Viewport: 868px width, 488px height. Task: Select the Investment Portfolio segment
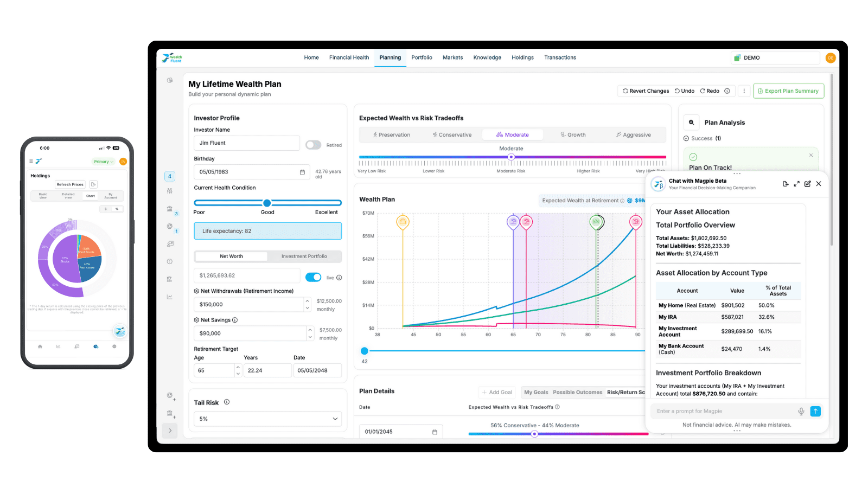point(304,256)
